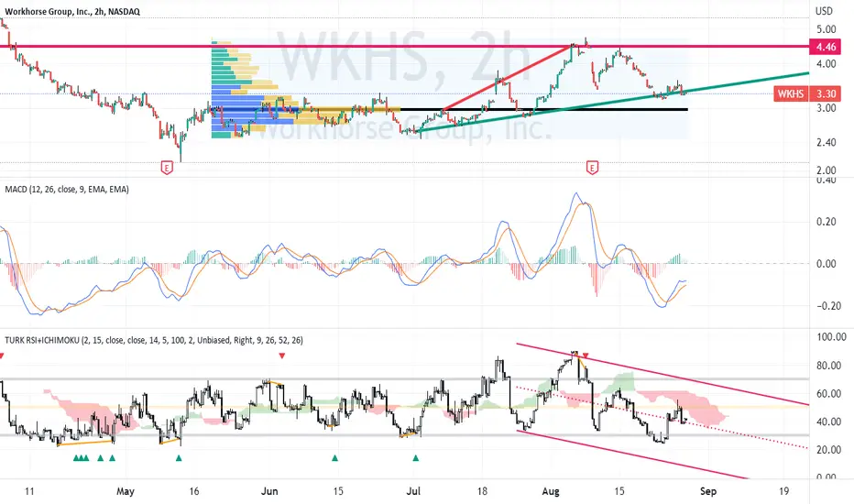854x504 pixels.
Task: Click the 0.20 MACD scale label
Action: 827,222
